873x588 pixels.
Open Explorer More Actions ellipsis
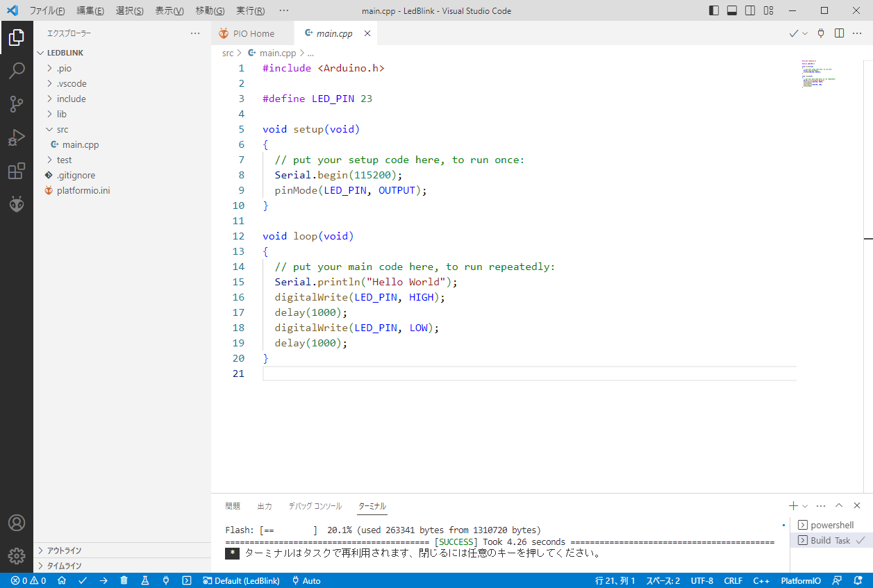click(195, 33)
